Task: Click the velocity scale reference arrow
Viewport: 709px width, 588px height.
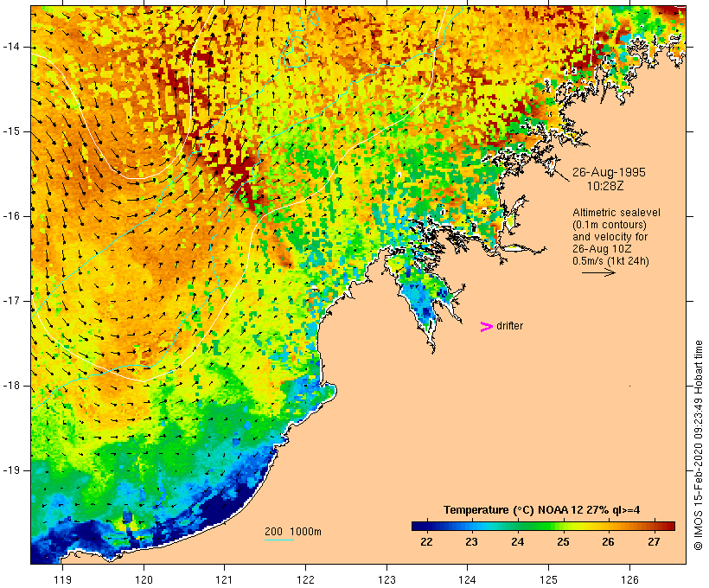Action: 598,272
